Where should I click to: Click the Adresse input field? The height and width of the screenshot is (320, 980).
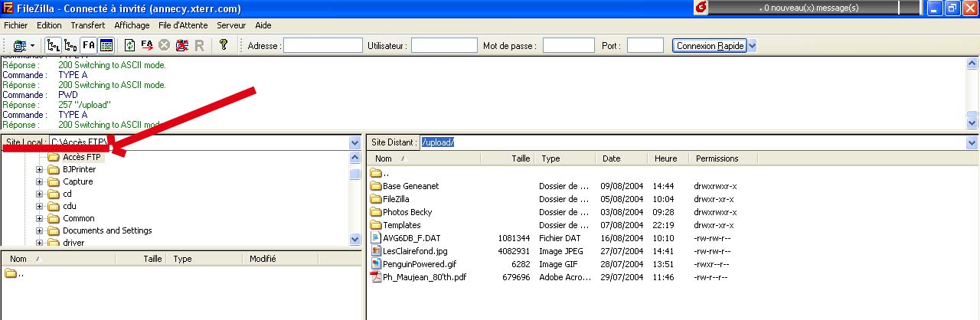(322, 46)
